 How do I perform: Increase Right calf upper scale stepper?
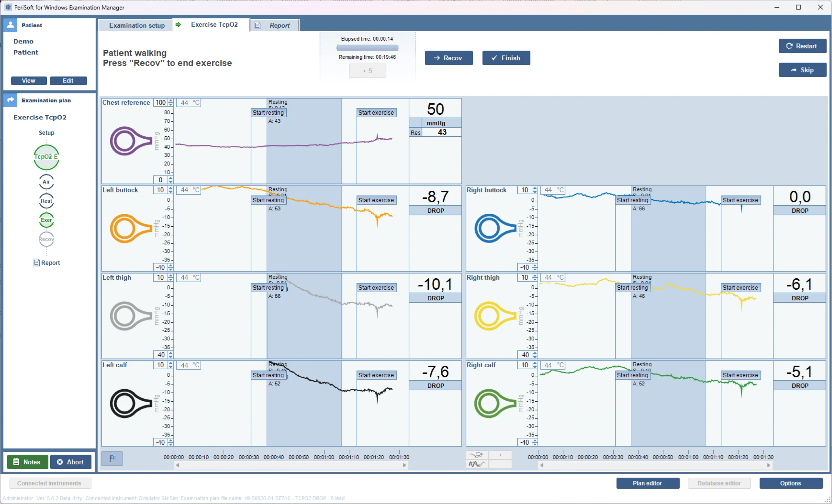coord(535,363)
